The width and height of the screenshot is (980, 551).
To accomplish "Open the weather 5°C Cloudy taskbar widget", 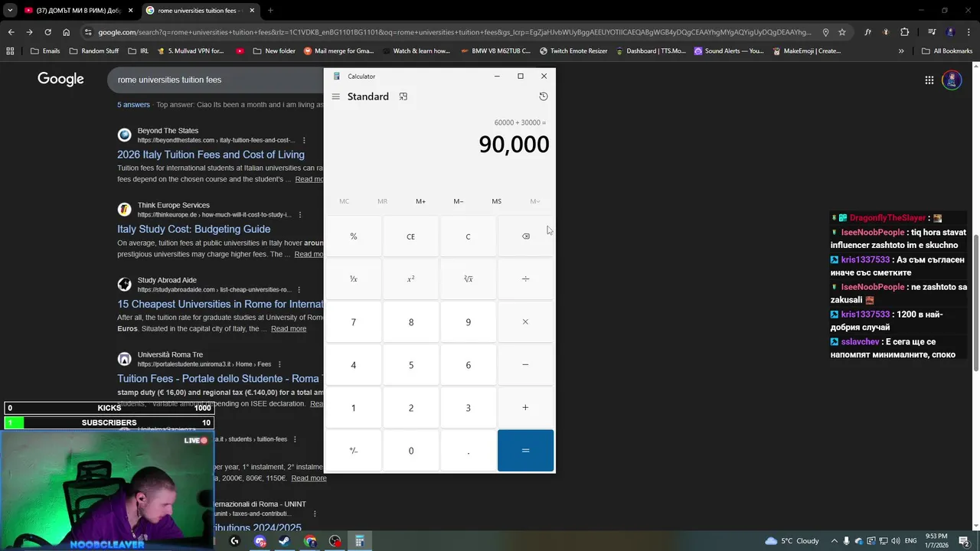I will click(792, 541).
